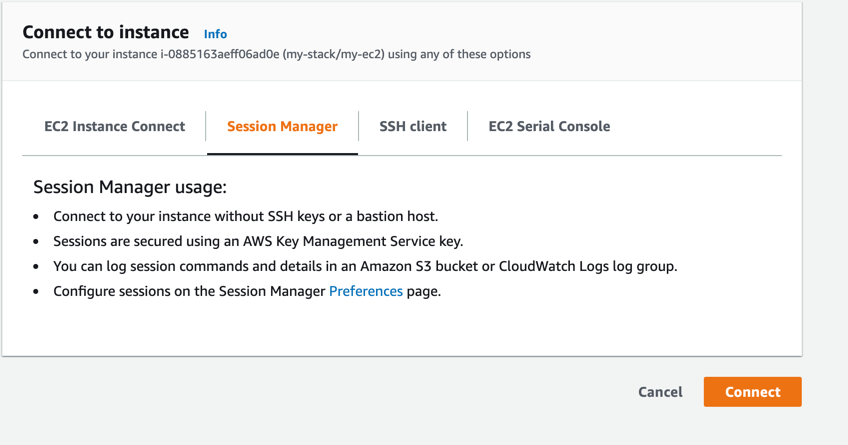Click the 'log session commands' bullet text
This screenshot has width=848, height=445.
pos(170,266)
